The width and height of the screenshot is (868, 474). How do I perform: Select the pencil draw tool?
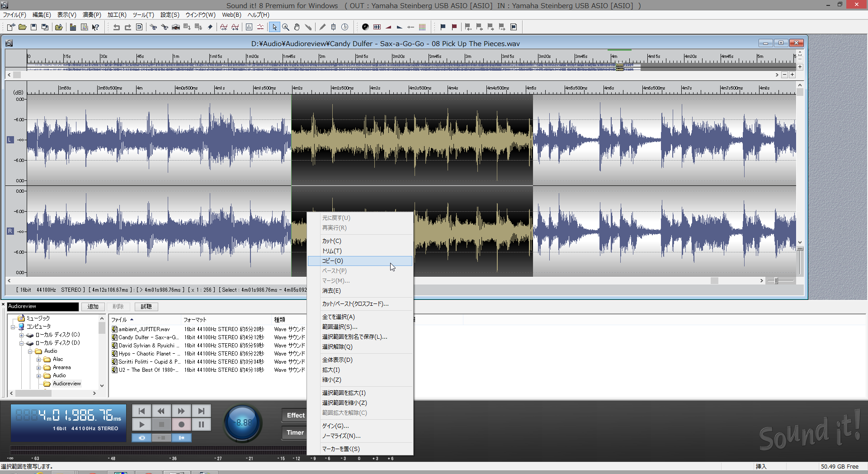pos(322,27)
